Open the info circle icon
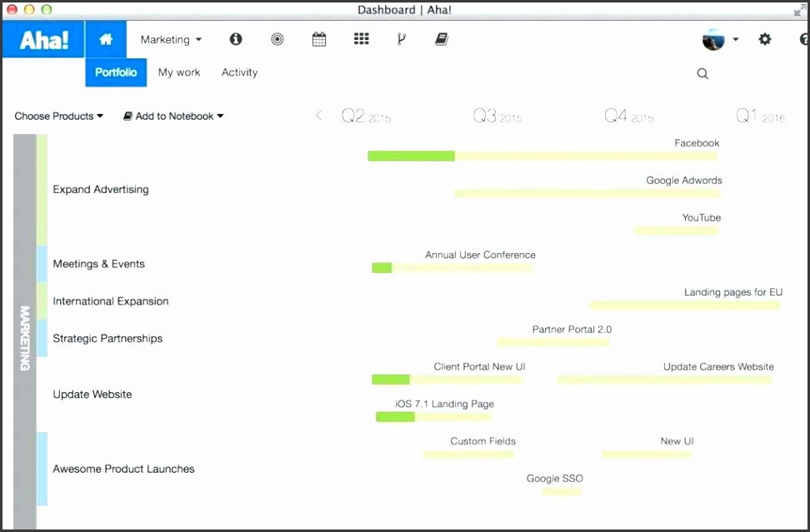This screenshot has height=532, width=810. click(x=236, y=39)
